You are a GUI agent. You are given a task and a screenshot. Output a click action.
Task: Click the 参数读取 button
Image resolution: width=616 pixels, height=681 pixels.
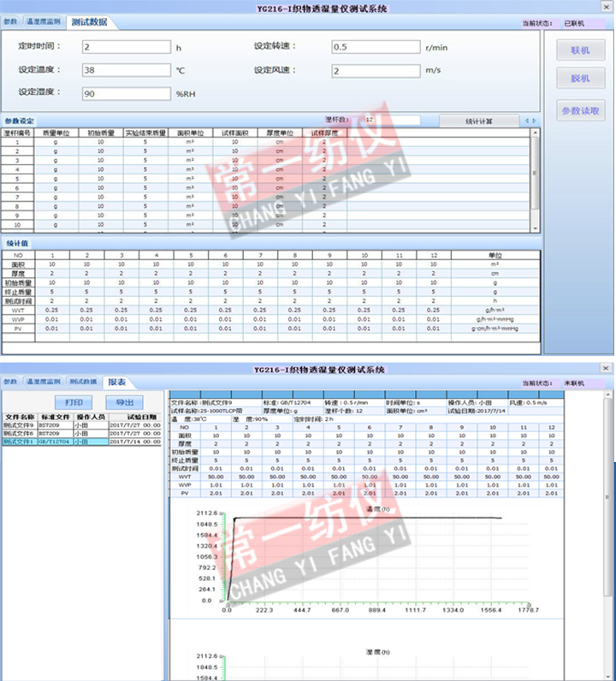point(581,110)
